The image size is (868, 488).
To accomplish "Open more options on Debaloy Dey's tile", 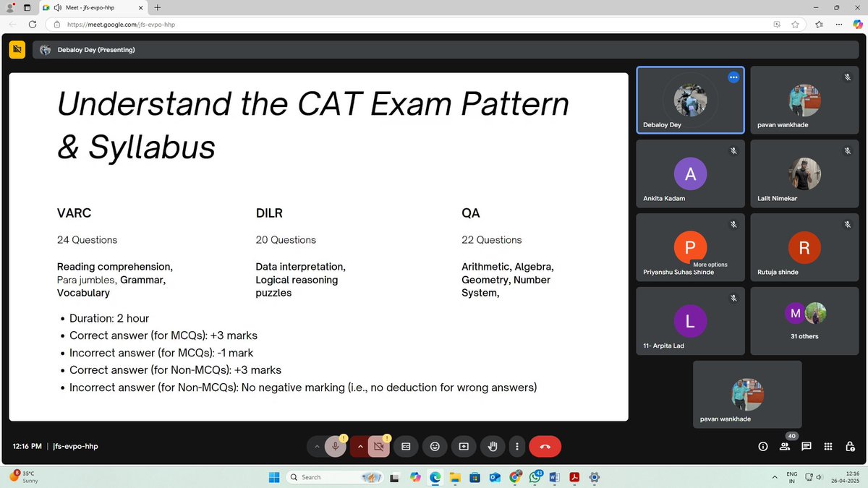I will point(733,77).
